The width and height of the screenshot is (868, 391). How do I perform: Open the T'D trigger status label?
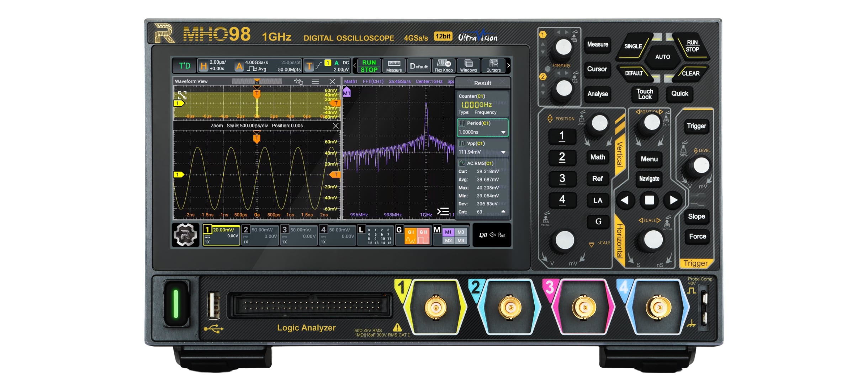click(x=184, y=66)
